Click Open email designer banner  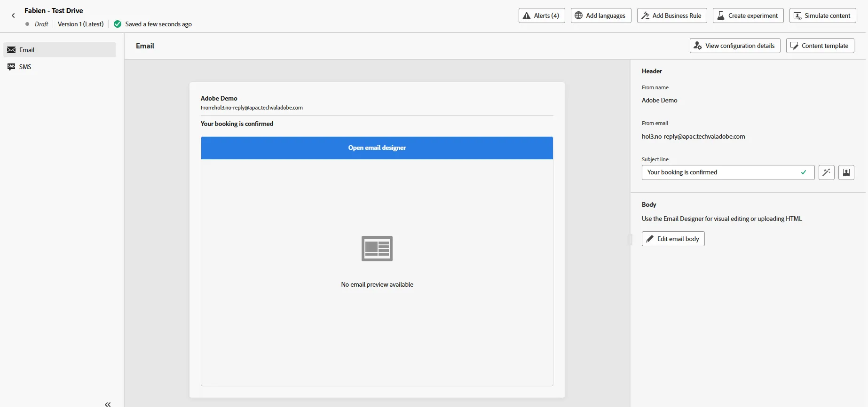377,148
